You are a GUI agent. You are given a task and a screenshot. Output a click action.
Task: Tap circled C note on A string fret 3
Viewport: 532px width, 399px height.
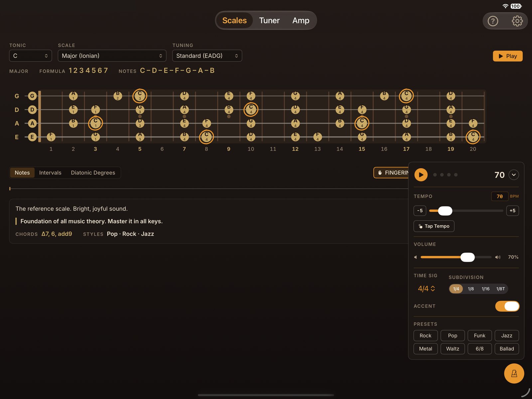[95, 123]
